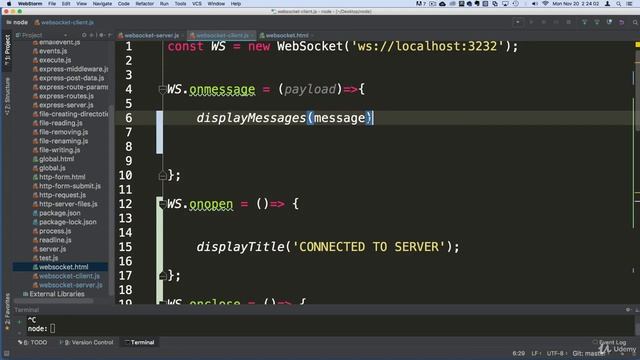The height and width of the screenshot is (360, 640).
Task: Open the Code menu
Action: point(123,4)
